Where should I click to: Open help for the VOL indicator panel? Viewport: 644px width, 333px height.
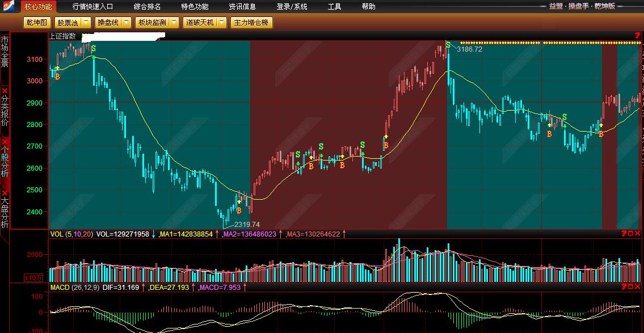coord(623,234)
